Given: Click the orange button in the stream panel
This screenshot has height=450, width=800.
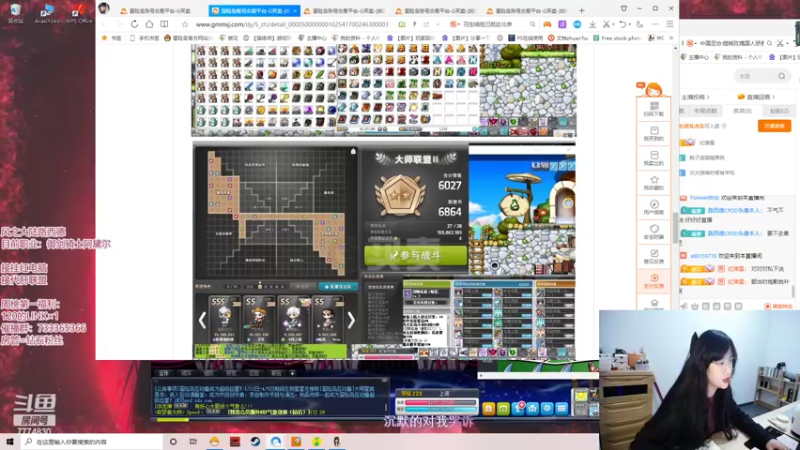Looking at the screenshot, I should pos(774,126).
